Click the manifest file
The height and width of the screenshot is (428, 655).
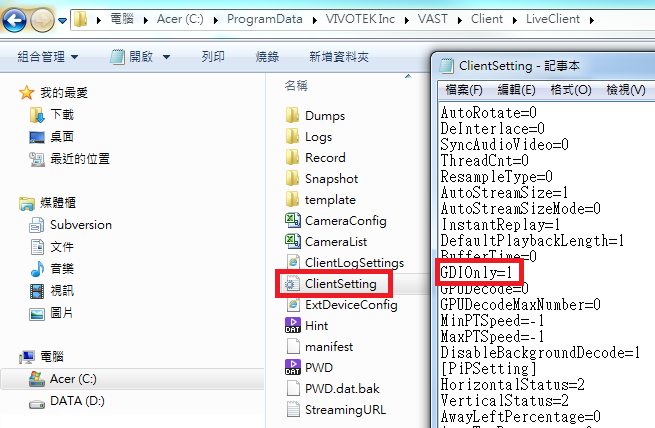pos(329,346)
